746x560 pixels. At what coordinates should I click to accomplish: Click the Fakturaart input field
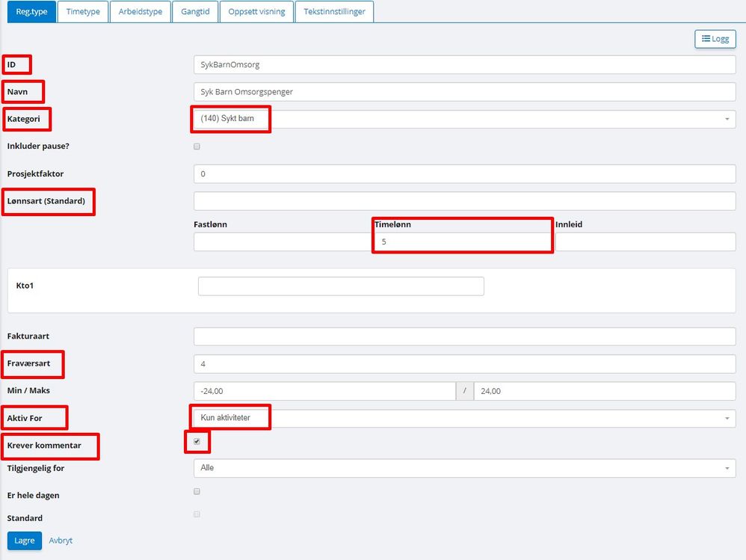464,336
